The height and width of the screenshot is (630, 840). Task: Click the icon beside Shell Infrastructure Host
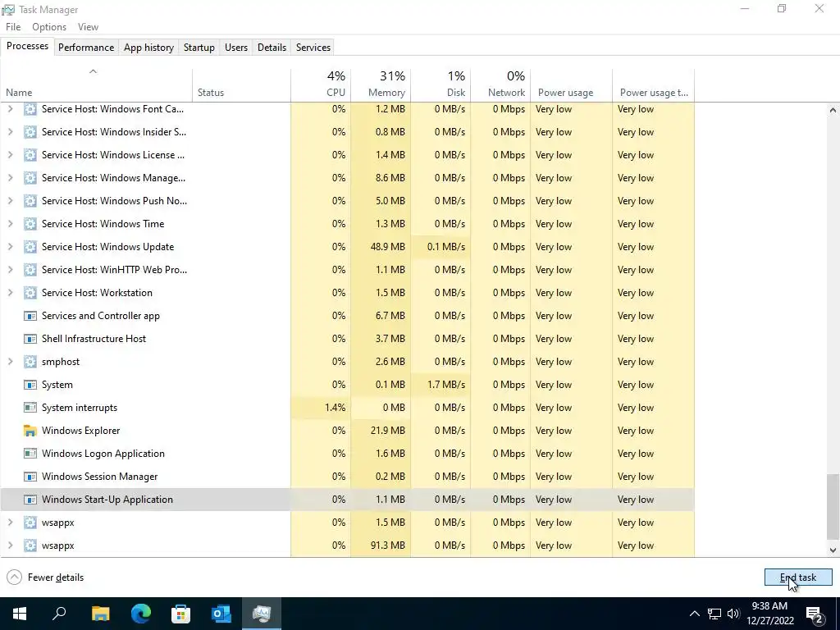(x=30, y=339)
